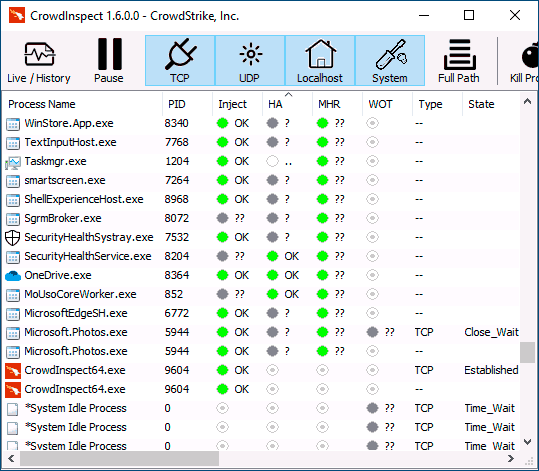Toggle the UDP filter

[x=250, y=61]
